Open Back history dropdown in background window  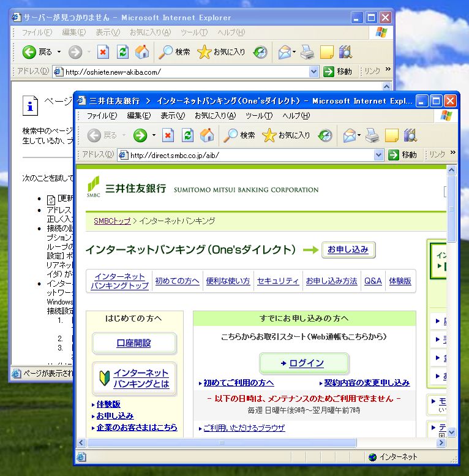click(59, 52)
